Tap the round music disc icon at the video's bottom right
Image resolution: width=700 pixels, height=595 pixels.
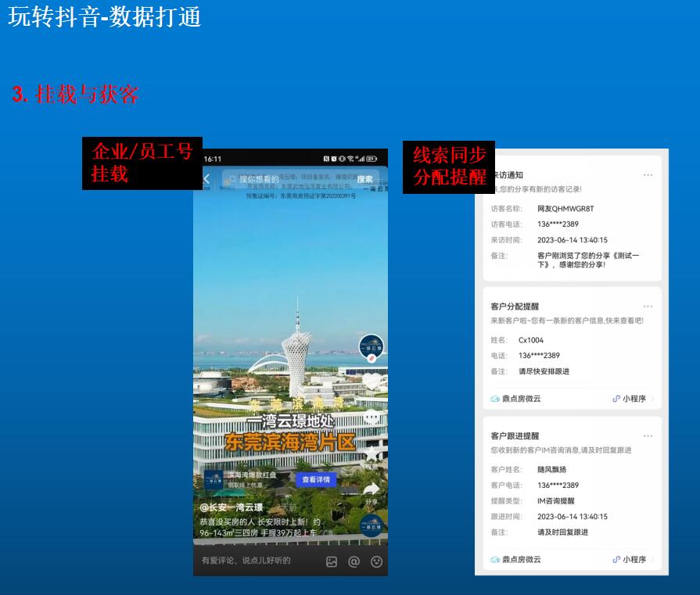pyautogui.click(x=372, y=524)
